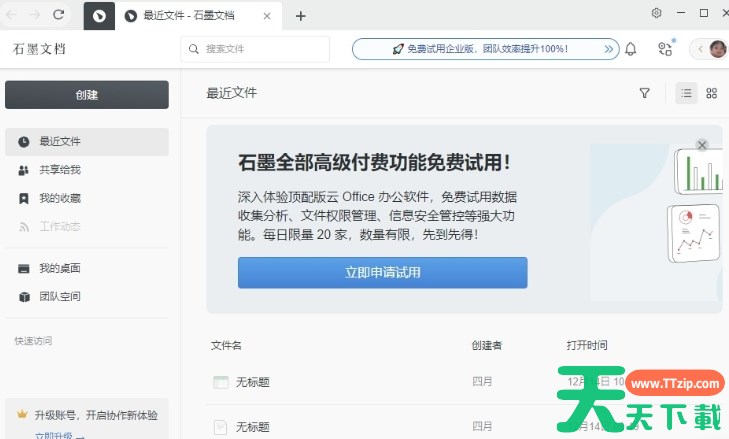729x439 pixels.
Task: Select 最近文件 in the sidebar
Action: 87,141
